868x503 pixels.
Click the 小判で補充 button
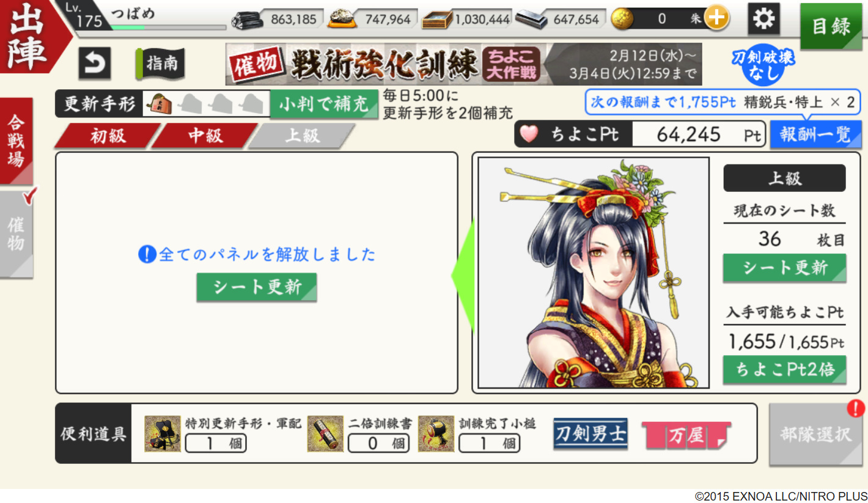[324, 105]
